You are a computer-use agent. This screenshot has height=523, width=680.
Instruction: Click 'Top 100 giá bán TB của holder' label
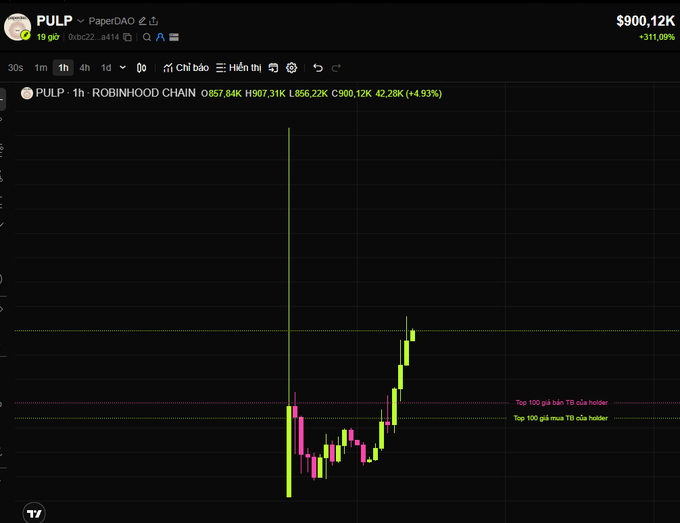562,402
